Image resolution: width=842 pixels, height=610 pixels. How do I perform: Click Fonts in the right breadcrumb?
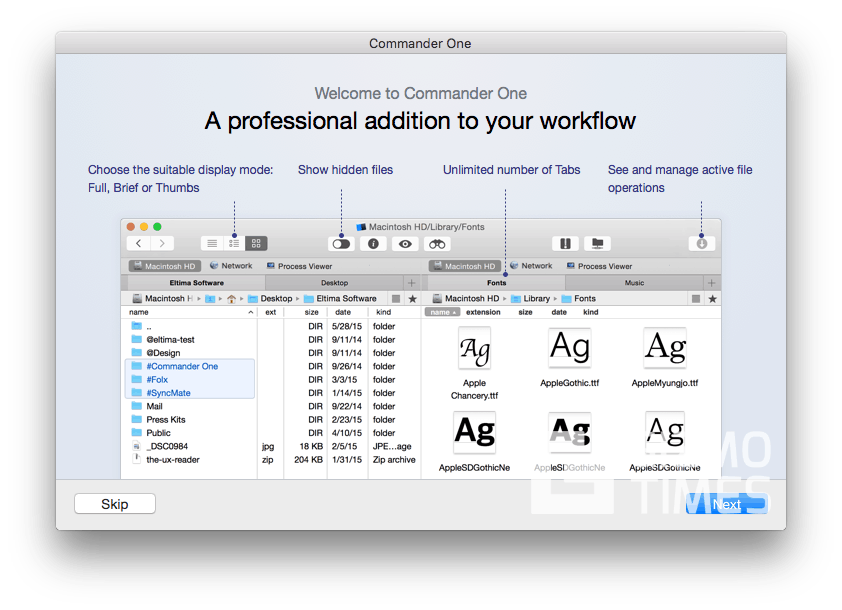(x=579, y=299)
